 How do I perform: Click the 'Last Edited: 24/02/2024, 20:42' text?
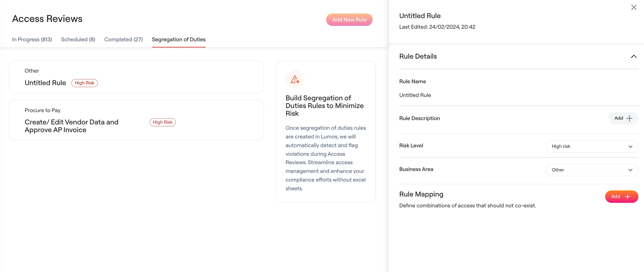(437, 27)
